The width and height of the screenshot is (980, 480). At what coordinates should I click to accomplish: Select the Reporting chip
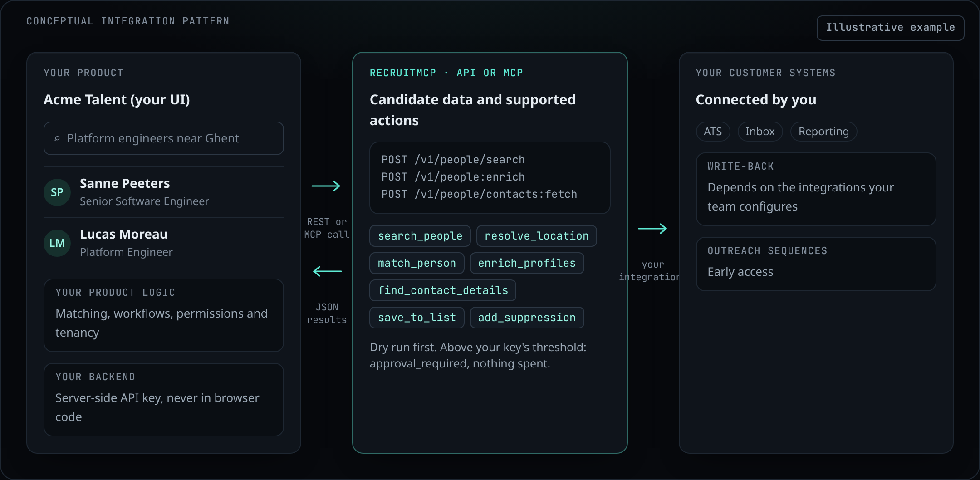point(823,132)
